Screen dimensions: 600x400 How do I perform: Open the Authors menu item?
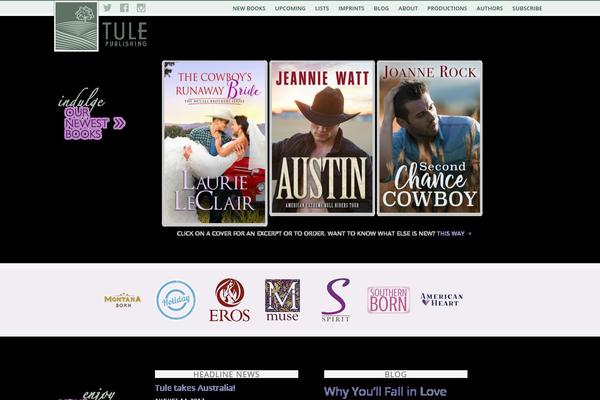(x=489, y=8)
